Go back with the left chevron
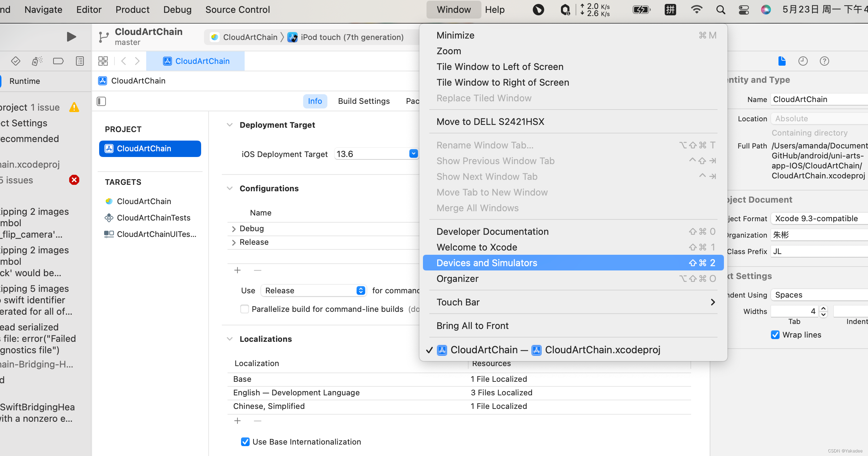The height and width of the screenshot is (456, 868). pos(124,61)
